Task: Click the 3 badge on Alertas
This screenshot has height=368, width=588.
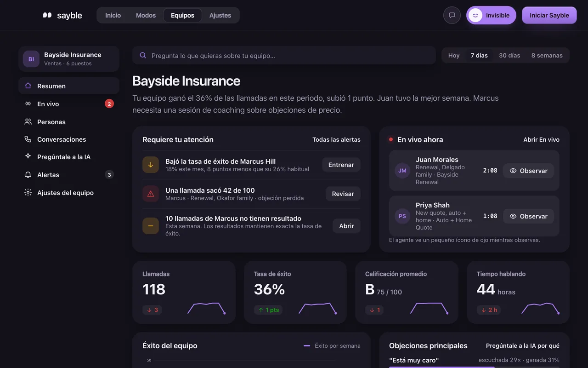Action: [109, 175]
